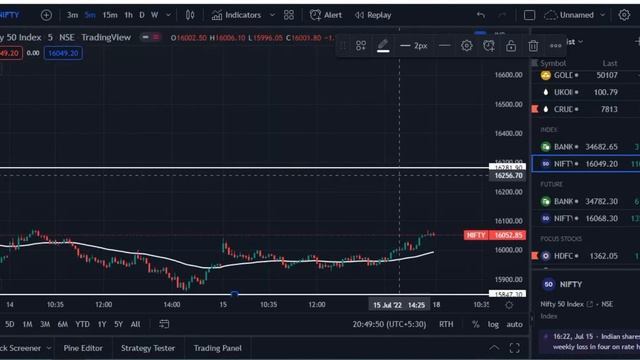Screen dimensions: 640x360
Task: Select the 5m timeframe
Action: coord(90,15)
